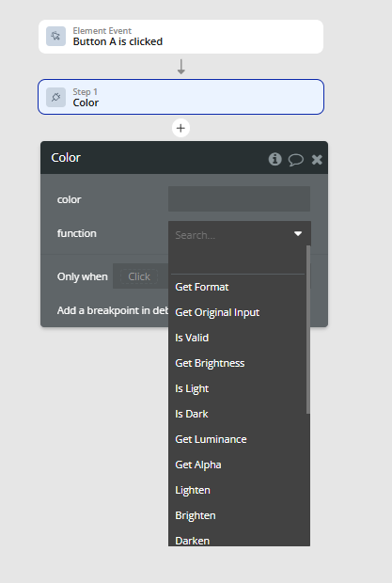The height and width of the screenshot is (583, 392).
Task: Choose Is Dark in the list
Action: point(192,414)
